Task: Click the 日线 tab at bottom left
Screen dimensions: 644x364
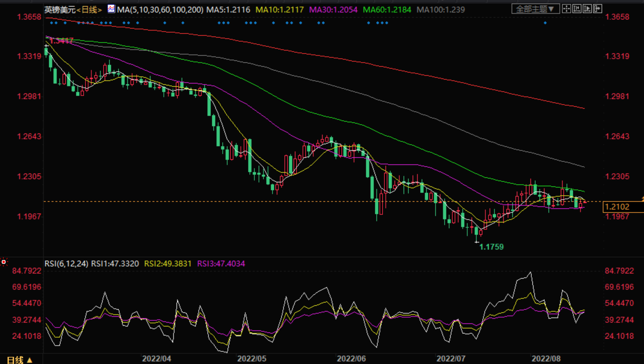Action: 15,360
